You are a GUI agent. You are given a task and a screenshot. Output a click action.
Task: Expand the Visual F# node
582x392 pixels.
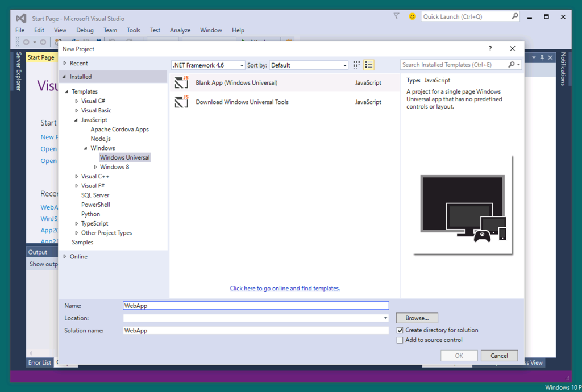pos(77,185)
